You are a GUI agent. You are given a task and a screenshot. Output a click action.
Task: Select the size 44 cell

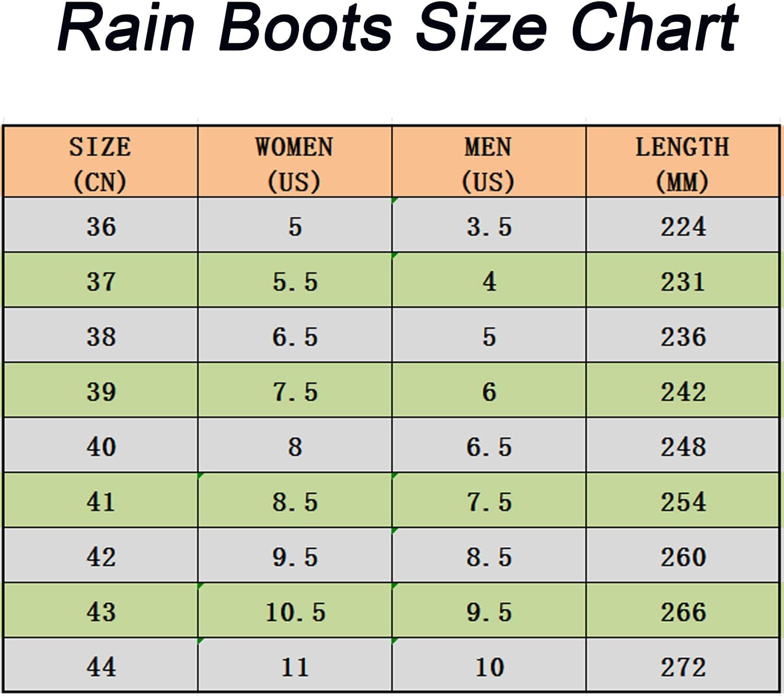point(100,665)
